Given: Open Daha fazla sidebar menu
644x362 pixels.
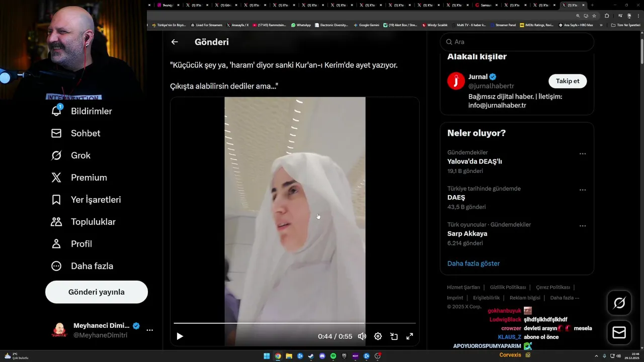Looking at the screenshot, I should coord(82,266).
